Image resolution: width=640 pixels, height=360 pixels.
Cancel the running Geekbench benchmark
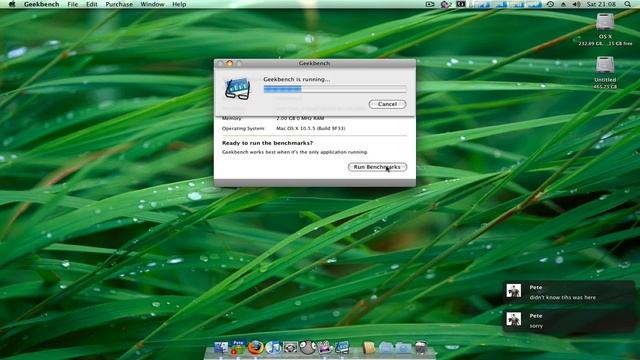click(387, 104)
